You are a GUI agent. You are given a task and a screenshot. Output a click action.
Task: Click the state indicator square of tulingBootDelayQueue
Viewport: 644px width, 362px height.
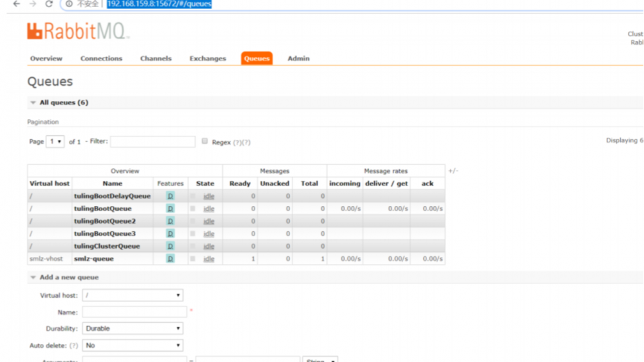point(193,196)
